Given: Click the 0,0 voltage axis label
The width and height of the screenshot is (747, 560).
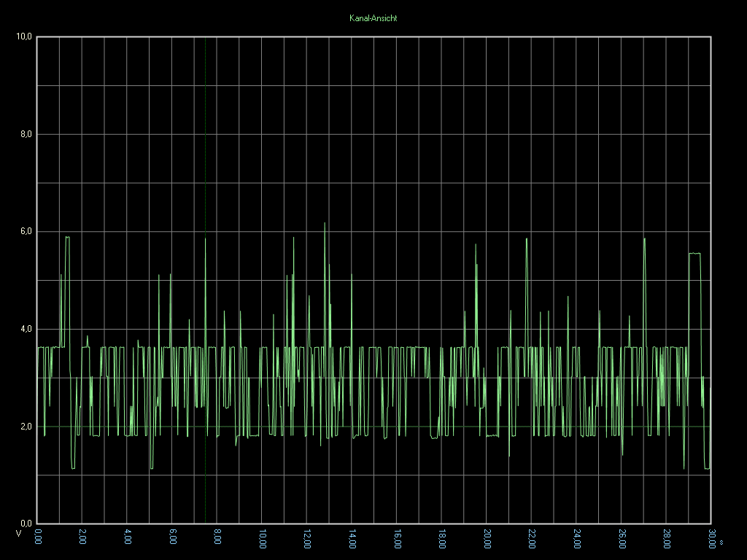Looking at the screenshot, I should 26,524.
